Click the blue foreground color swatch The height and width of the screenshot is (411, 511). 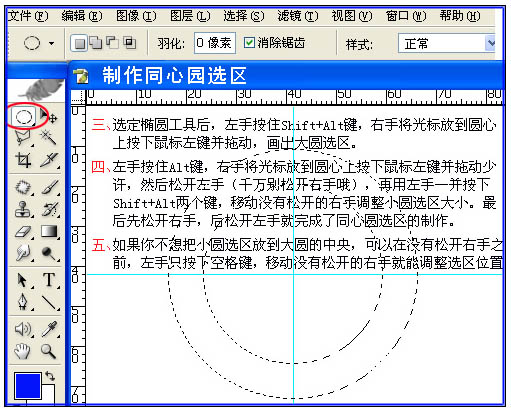click(x=27, y=386)
